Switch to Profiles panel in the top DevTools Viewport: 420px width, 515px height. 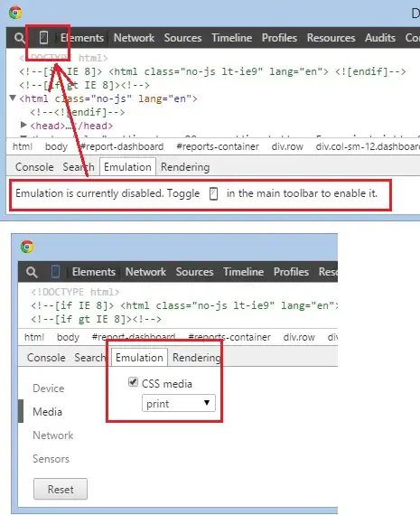pos(279,38)
